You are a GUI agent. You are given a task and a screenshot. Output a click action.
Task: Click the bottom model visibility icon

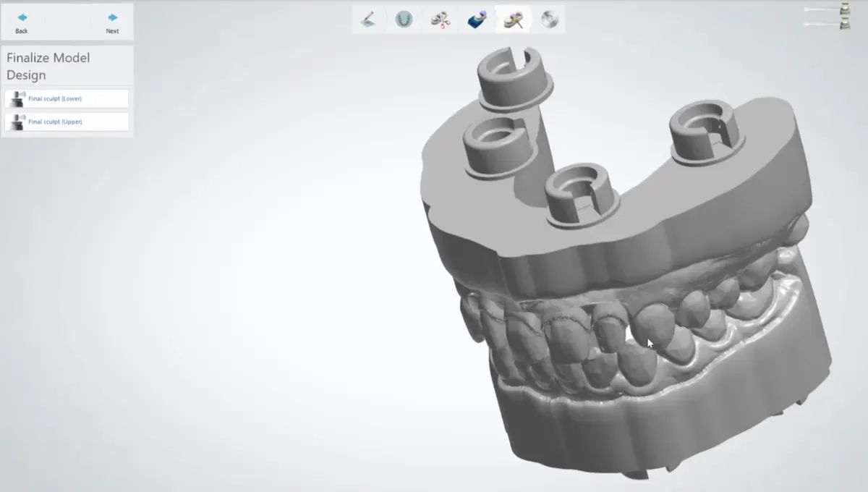(x=845, y=23)
